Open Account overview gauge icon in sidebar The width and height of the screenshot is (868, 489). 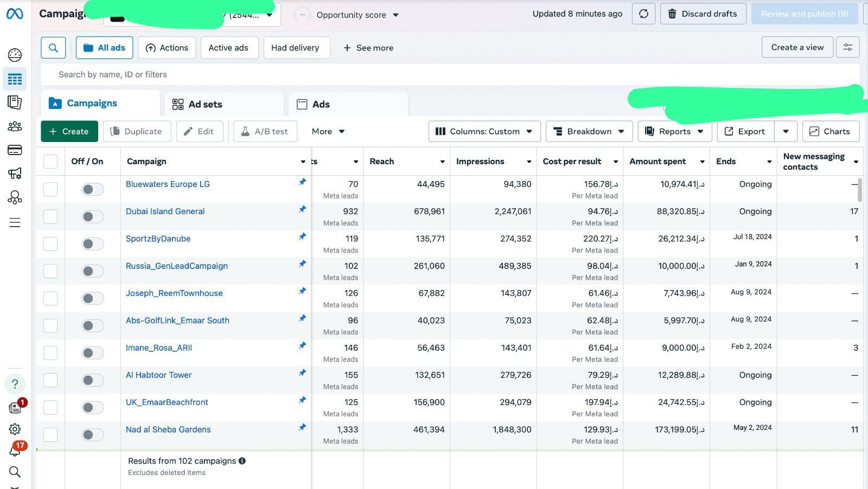point(15,55)
